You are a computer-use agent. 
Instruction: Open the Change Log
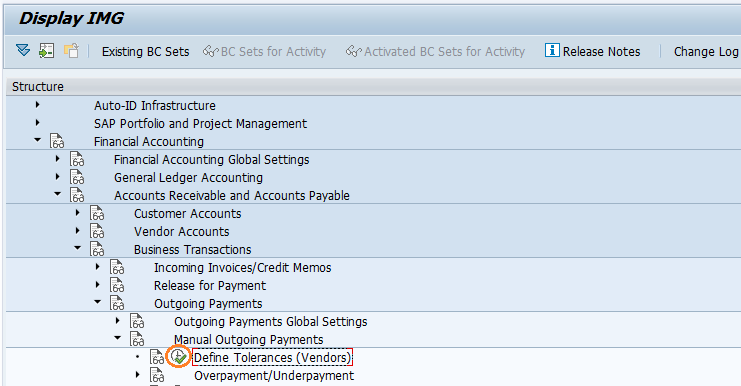pyautogui.click(x=706, y=51)
